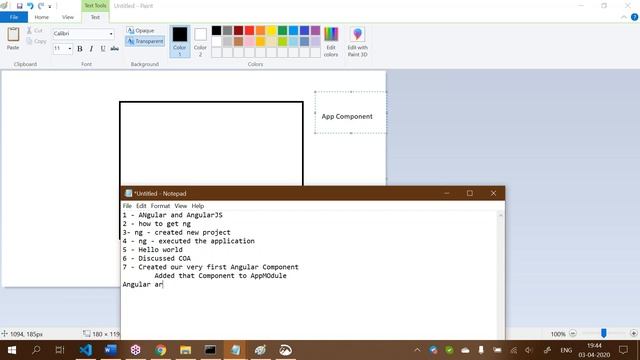The height and width of the screenshot is (360, 640).
Task: Click the '2 - how to get ng' line
Action: pyautogui.click(x=156, y=224)
